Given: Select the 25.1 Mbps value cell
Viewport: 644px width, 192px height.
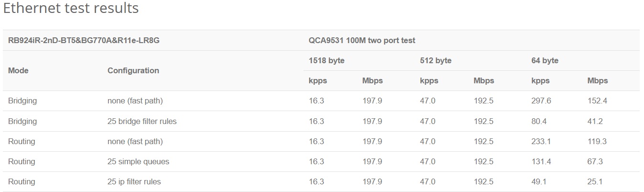Looking at the screenshot, I should tap(595, 182).
